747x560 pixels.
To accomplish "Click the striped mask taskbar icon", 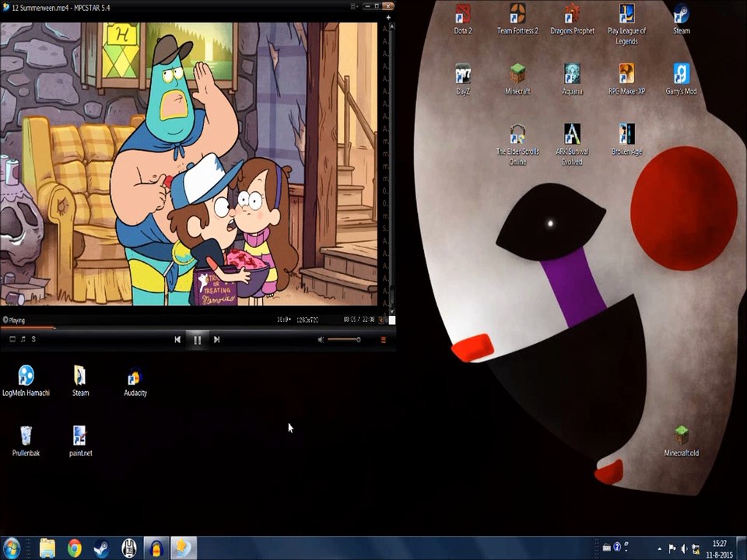I will 129,548.
